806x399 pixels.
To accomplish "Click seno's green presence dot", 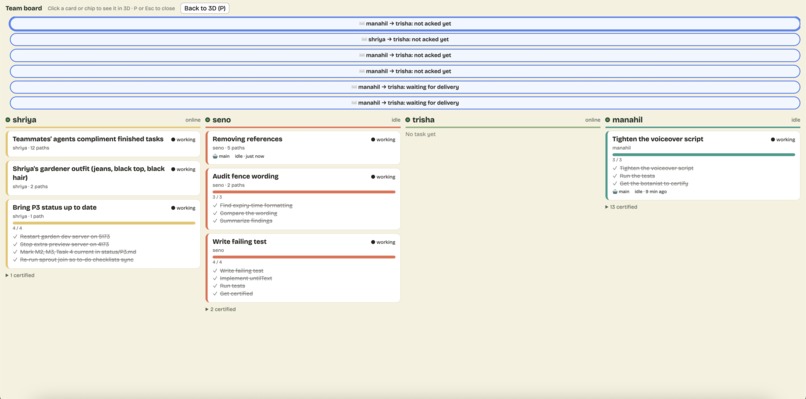I will click(x=208, y=120).
